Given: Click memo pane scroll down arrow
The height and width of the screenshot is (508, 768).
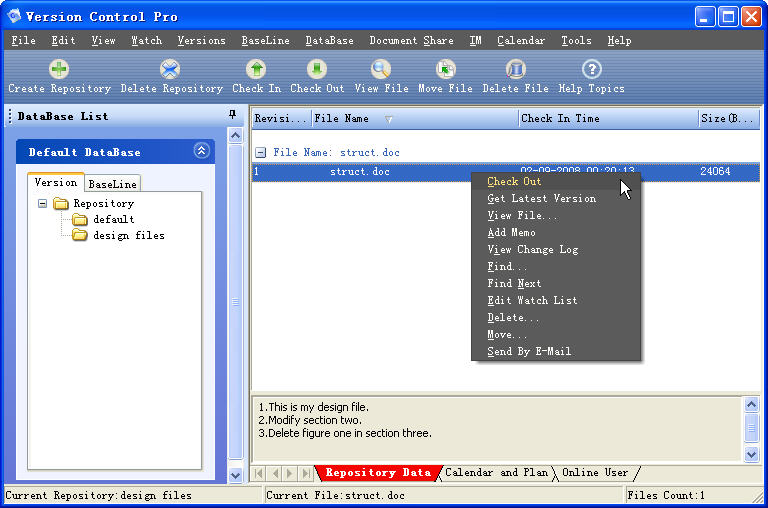Looking at the screenshot, I should pos(751,454).
